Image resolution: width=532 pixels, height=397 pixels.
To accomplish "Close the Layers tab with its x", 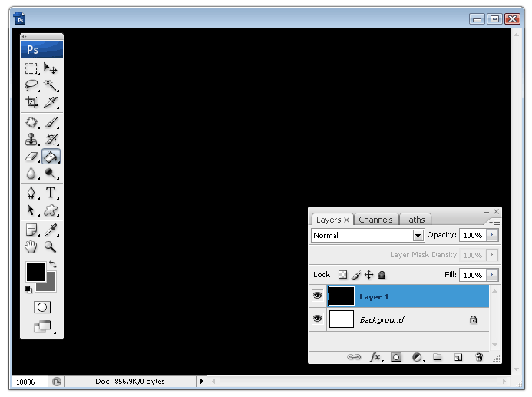I will coord(346,220).
